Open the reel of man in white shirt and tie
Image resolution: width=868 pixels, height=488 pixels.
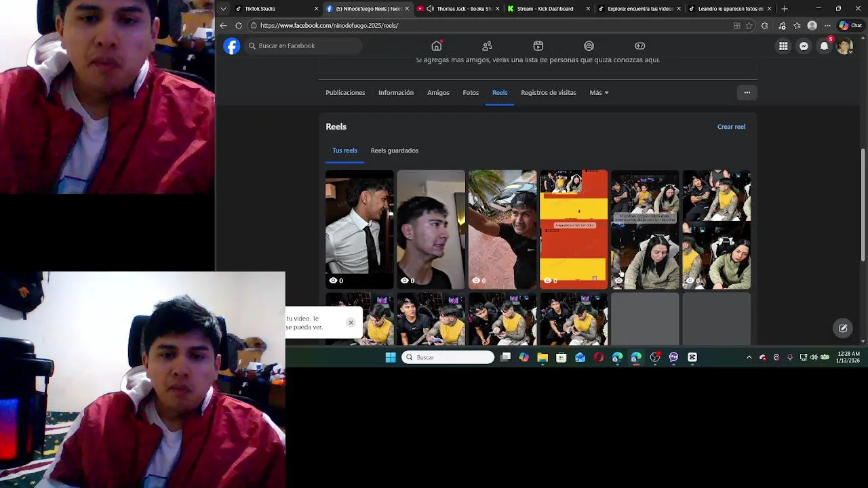pos(359,229)
